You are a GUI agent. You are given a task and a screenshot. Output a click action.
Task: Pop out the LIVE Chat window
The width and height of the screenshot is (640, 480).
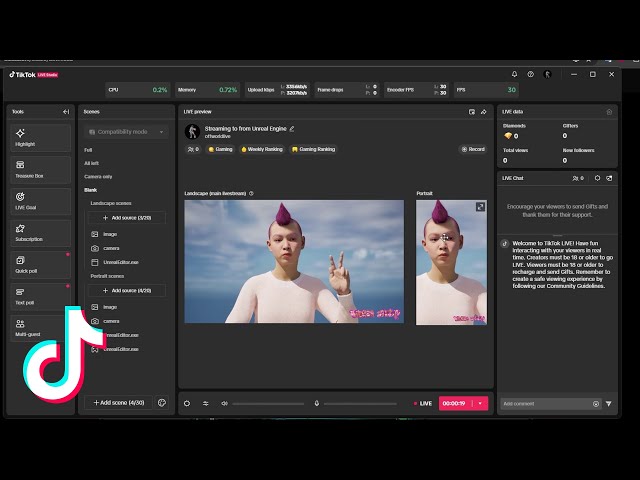[609, 178]
